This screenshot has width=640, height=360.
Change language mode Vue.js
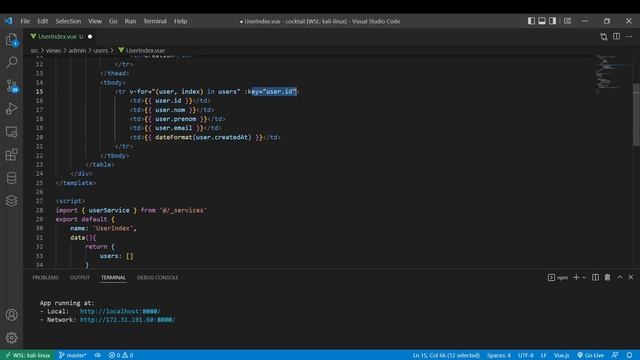562,355
